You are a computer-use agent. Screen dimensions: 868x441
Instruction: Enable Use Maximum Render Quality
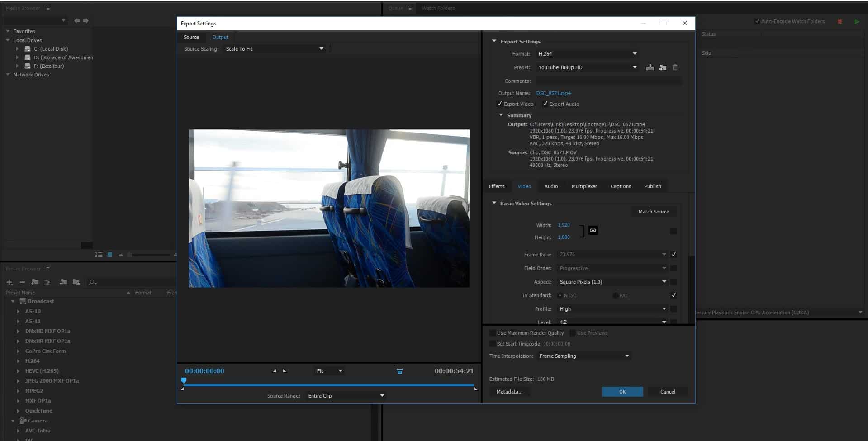(493, 333)
